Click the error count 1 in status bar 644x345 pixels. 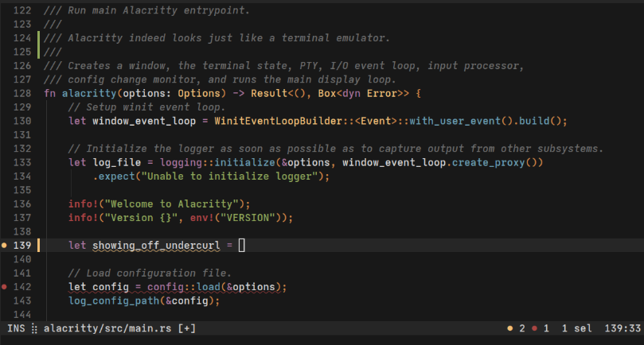tap(546, 328)
